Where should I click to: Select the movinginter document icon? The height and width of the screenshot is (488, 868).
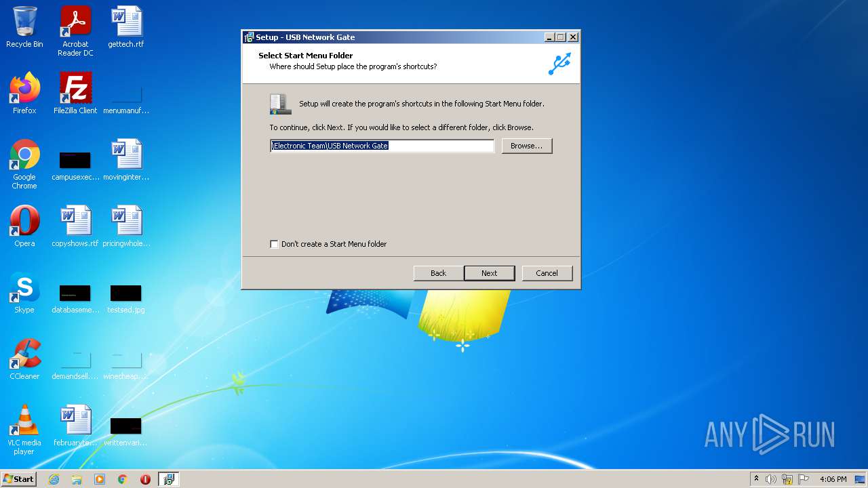126,160
